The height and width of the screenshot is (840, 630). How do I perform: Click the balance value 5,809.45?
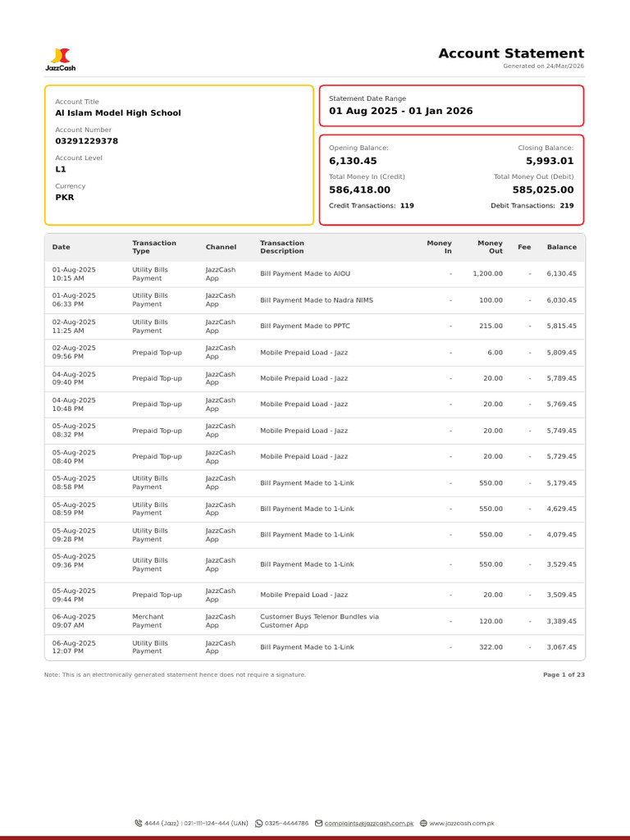tap(561, 353)
